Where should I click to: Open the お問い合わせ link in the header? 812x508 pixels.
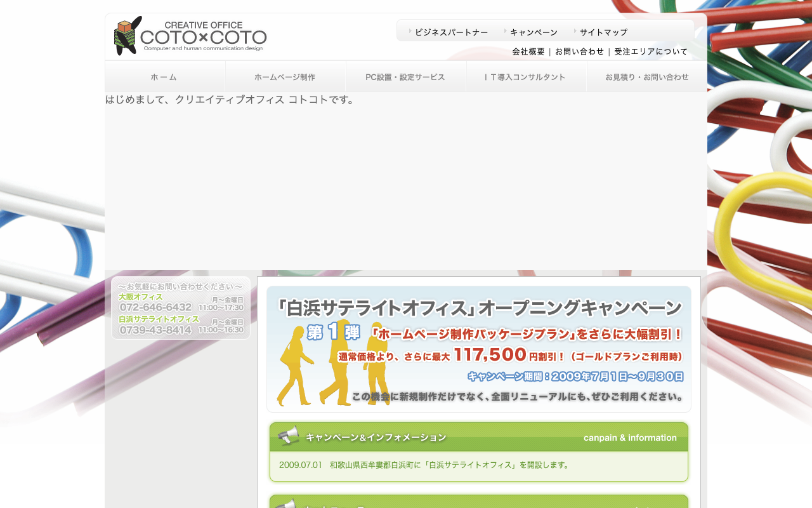[579, 51]
